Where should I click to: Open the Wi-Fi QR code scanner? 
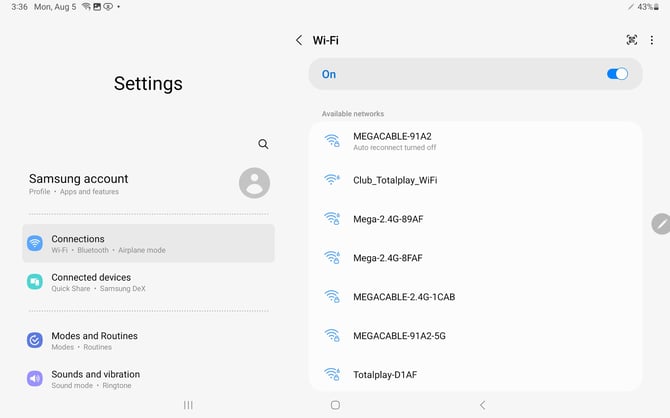click(x=632, y=40)
